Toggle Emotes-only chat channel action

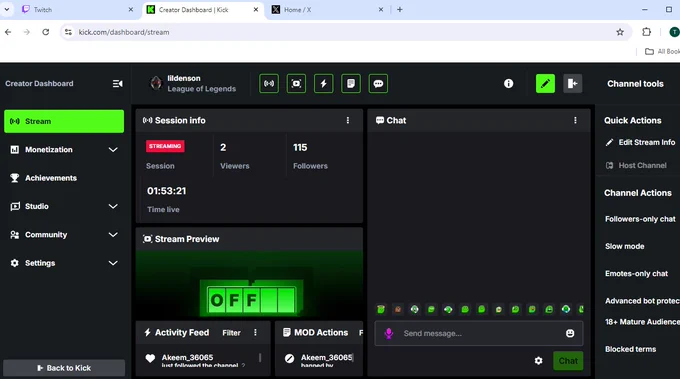(636, 274)
